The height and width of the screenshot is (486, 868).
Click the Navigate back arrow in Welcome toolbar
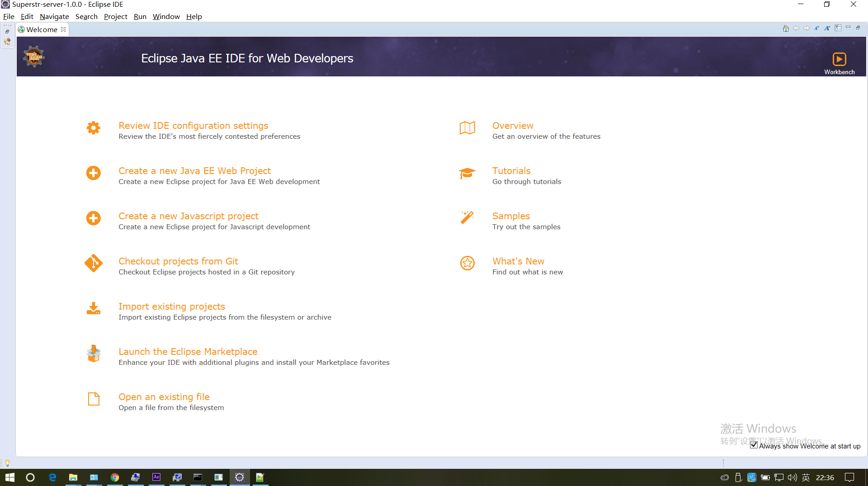(x=796, y=28)
